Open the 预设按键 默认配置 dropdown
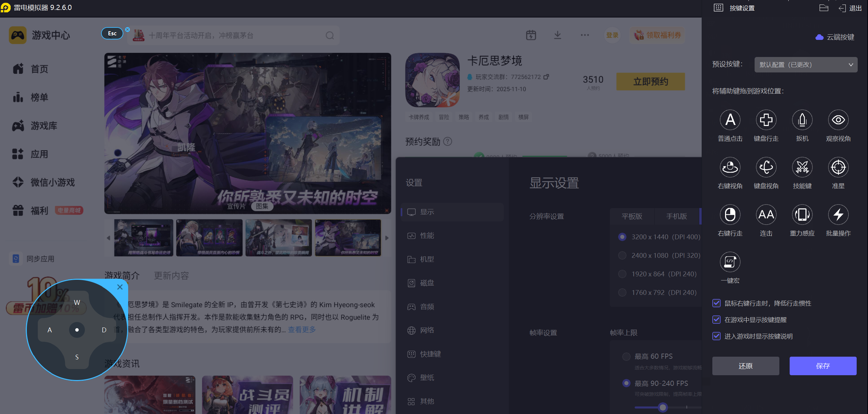Screen dimensions: 868x414 [x=805, y=65]
